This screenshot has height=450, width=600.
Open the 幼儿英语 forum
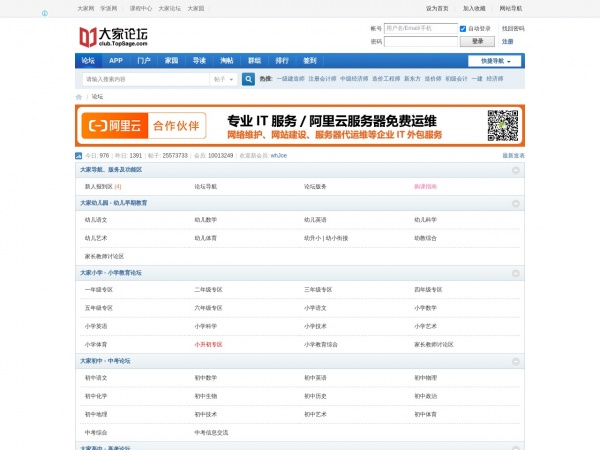[315, 220]
